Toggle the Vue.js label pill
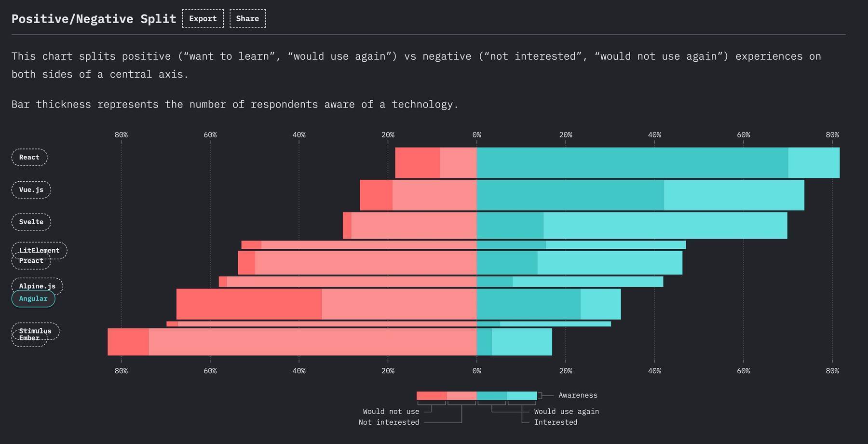868x444 pixels. coord(31,189)
